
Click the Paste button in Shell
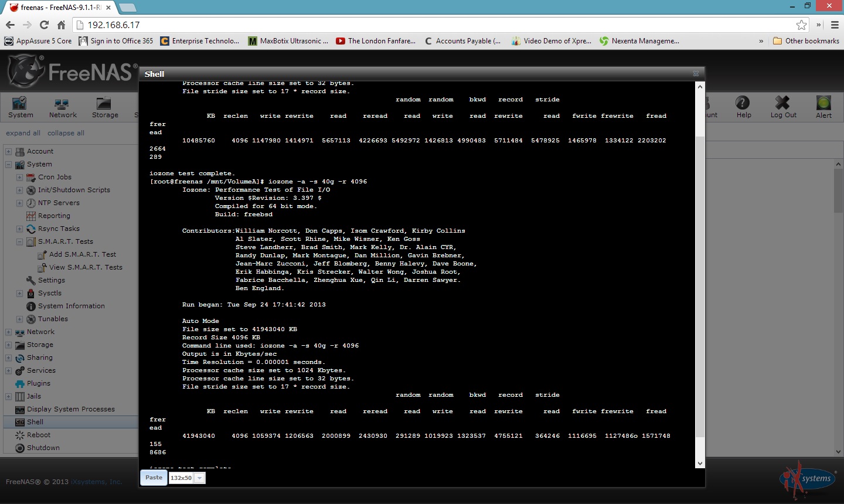click(154, 478)
